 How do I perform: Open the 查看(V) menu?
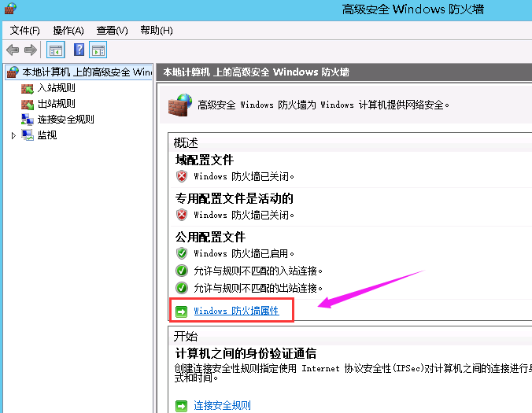click(113, 31)
